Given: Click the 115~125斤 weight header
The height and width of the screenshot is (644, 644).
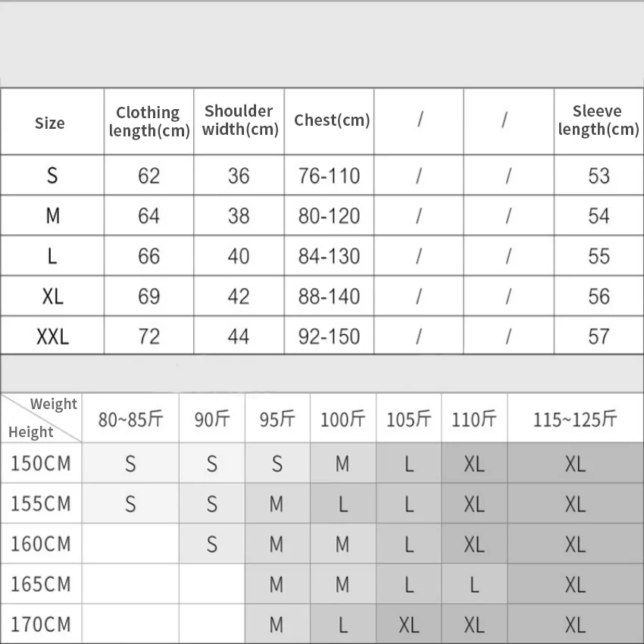Looking at the screenshot, I should point(575,419).
